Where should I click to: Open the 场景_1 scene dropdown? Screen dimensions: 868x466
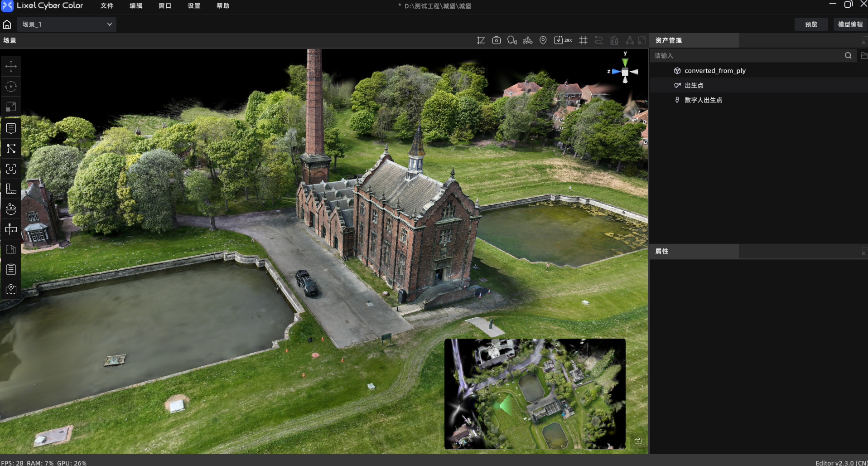coord(67,24)
